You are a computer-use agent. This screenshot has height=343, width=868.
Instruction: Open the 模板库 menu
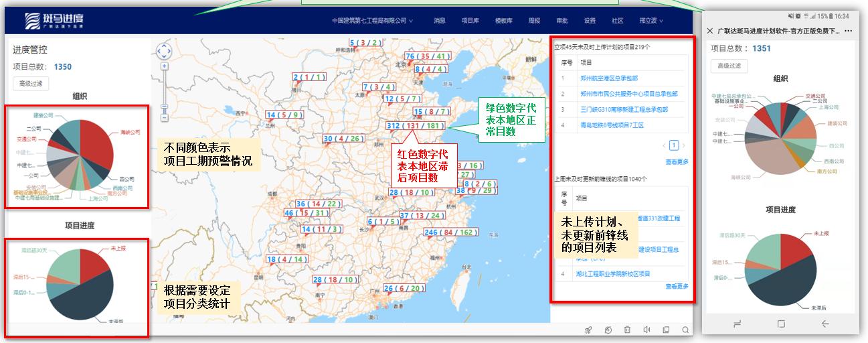pos(504,21)
